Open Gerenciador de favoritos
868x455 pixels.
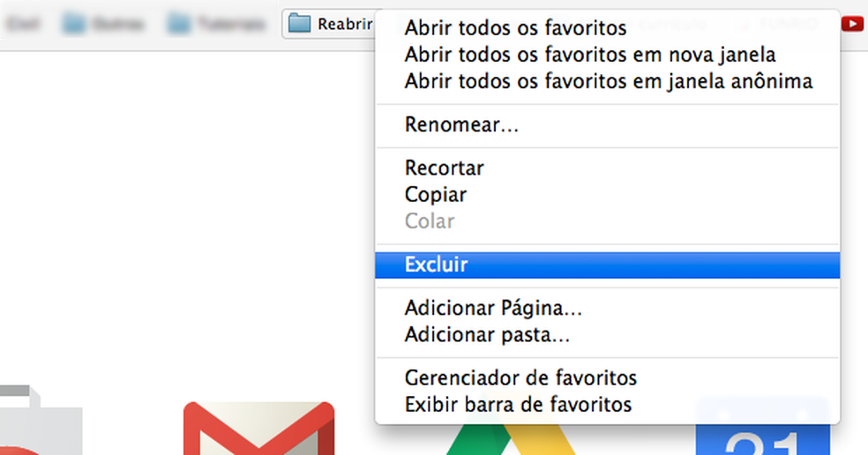coord(520,378)
